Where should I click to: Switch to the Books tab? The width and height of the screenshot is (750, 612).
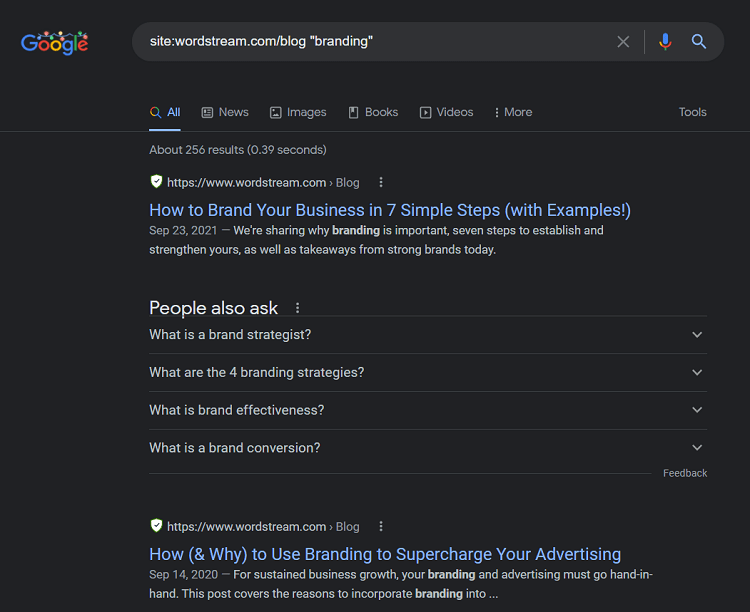tap(373, 112)
